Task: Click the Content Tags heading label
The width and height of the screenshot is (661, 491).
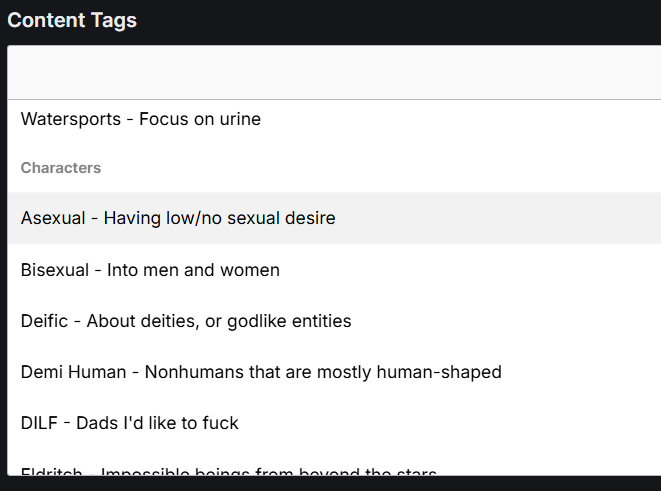Action: 72,20
